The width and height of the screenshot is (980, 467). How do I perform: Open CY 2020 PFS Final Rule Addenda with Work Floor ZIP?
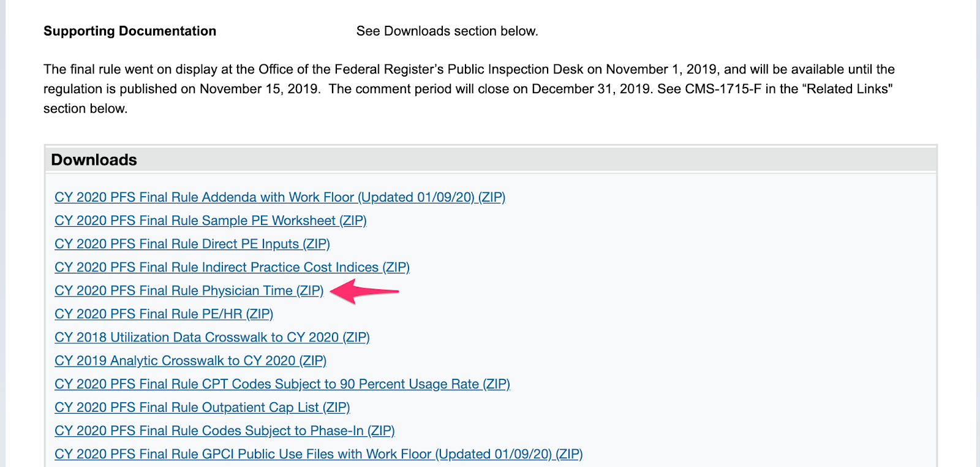pos(280,197)
